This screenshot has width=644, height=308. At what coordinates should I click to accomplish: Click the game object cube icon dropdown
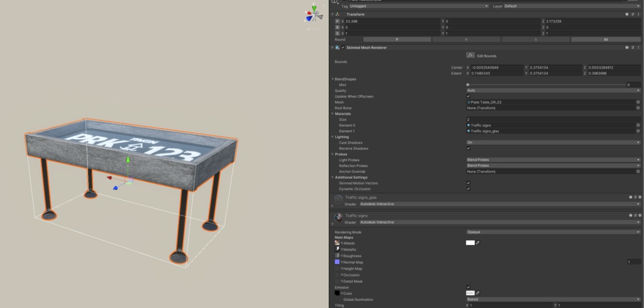click(x=335, y=1)
